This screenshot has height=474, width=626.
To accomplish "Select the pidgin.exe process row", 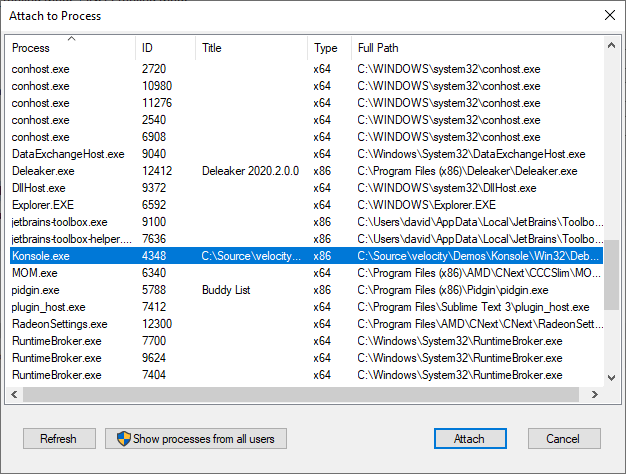I will tap(306, 290).
